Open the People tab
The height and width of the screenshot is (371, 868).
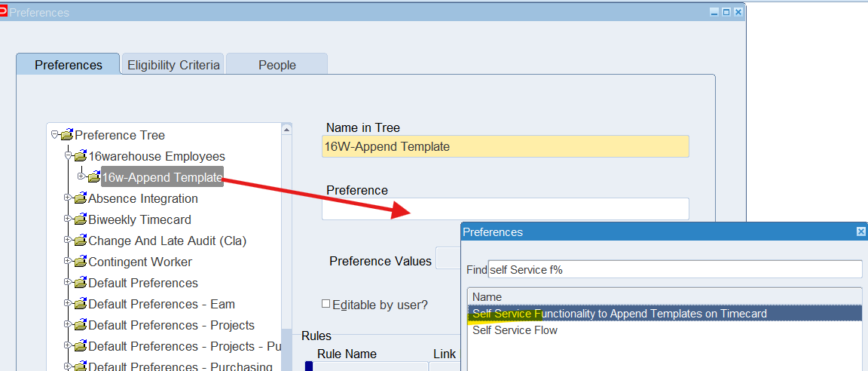click(277, 65)
